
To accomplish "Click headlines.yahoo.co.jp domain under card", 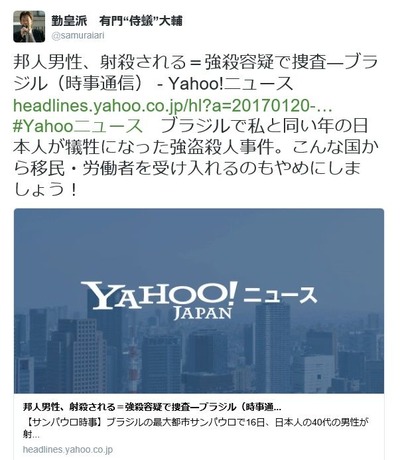I will coord(68,449).
